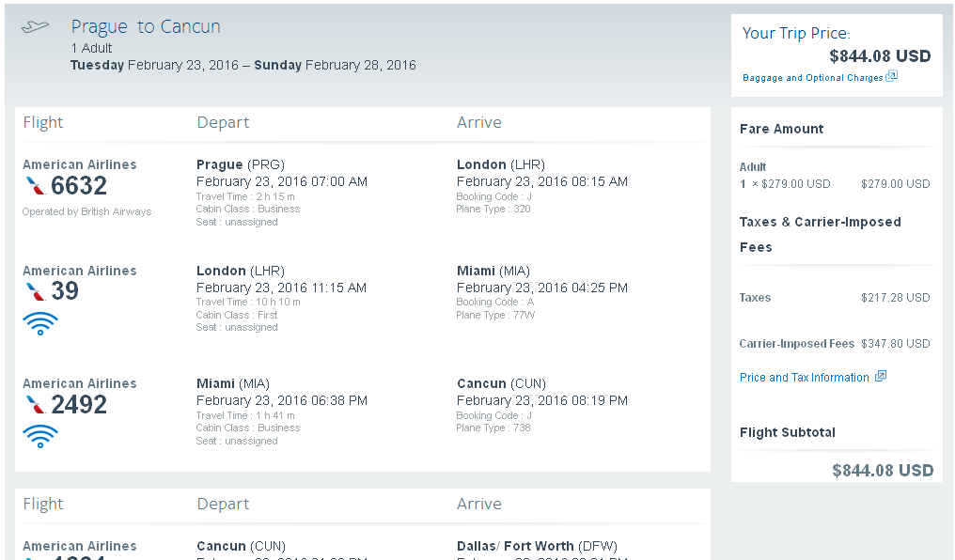Image resolution: width=955 pixels, height=560 pixels.
Task: Click the American Airlines logo for flight 6632
Action: 36,186
